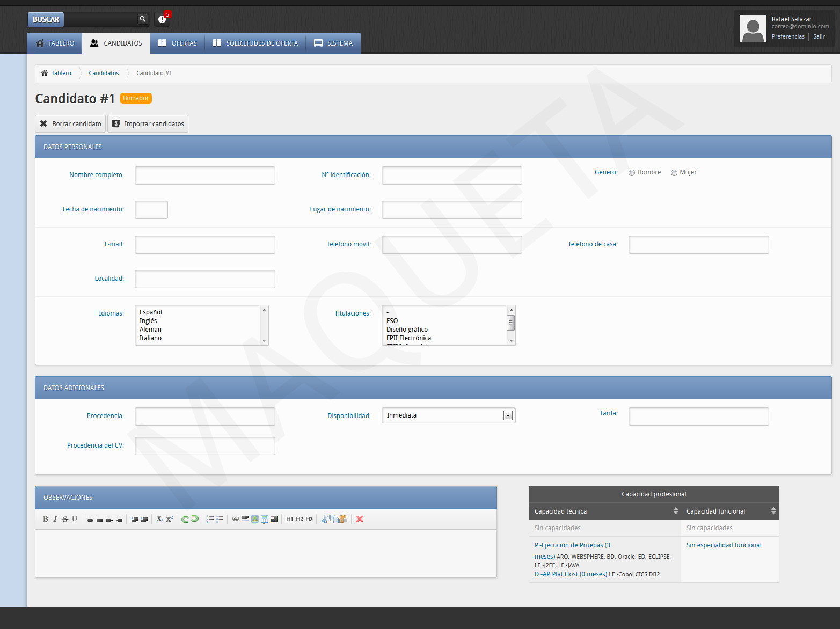Click the Nombre completo input field
Viewport: 840px width, 629px height.
pos(205,175)
